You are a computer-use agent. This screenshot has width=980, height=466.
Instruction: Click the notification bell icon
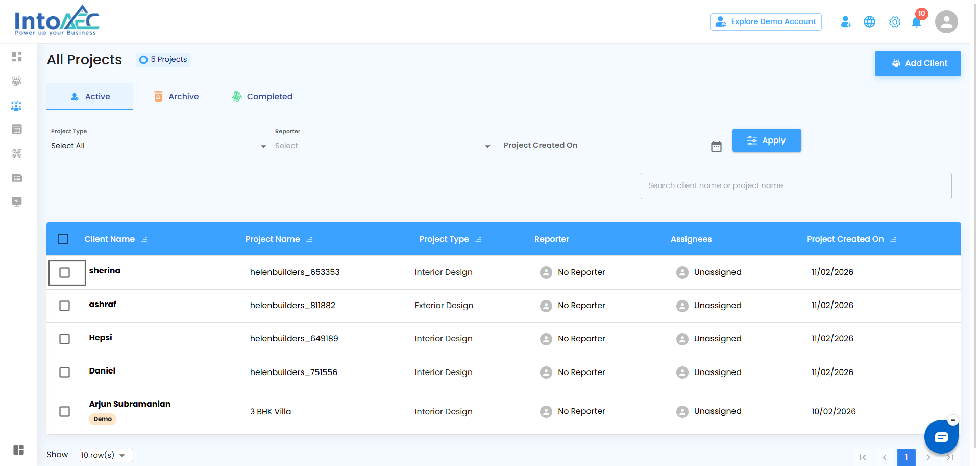tap(917, 22)
